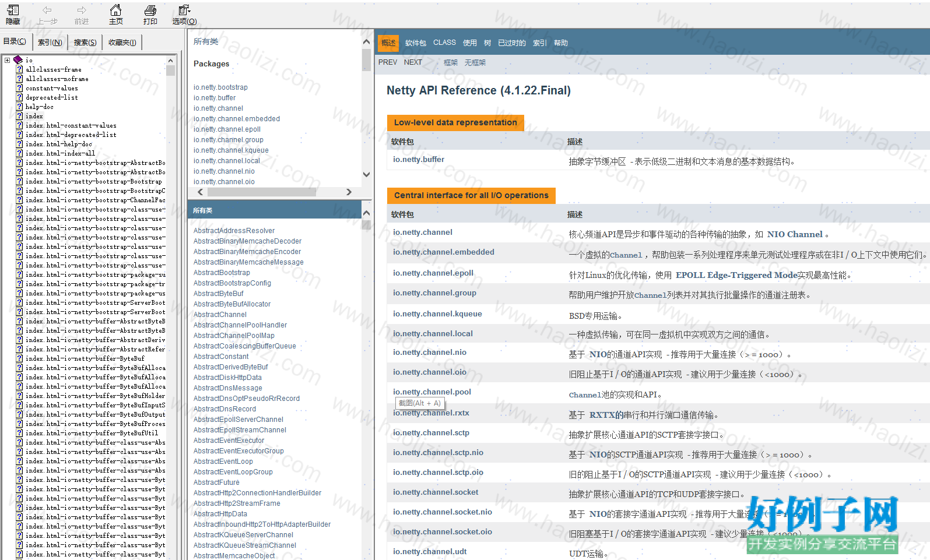Click the page icon beside index.html-io-netty-buffer-AbstractRefer
This screenshot has width=930, height=560.
click(x=19, y=349)
